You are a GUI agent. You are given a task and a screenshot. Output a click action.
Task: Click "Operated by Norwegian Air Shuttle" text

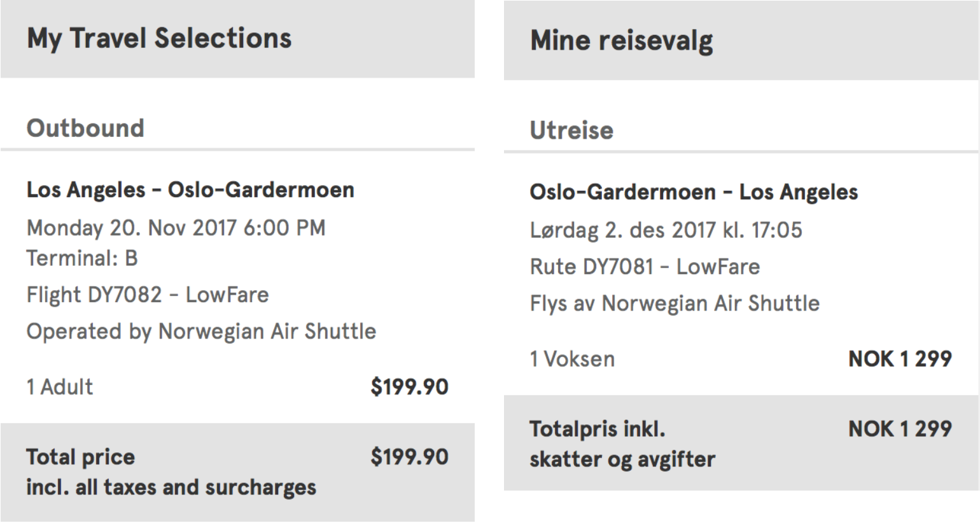point(201,331)
